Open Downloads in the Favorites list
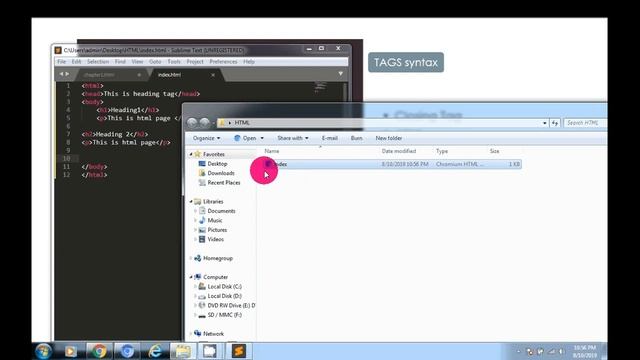The image size is (640, 360). coord(221,173)
